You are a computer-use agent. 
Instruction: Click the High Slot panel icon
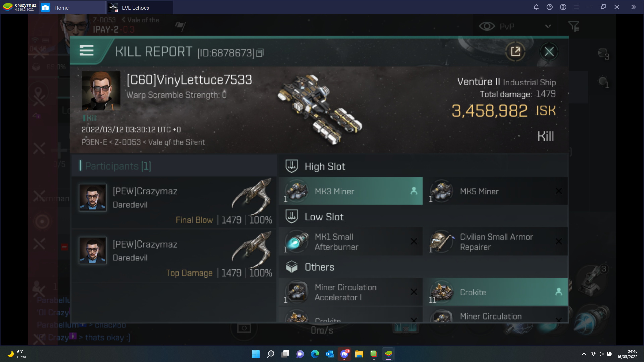pos(291,167)
